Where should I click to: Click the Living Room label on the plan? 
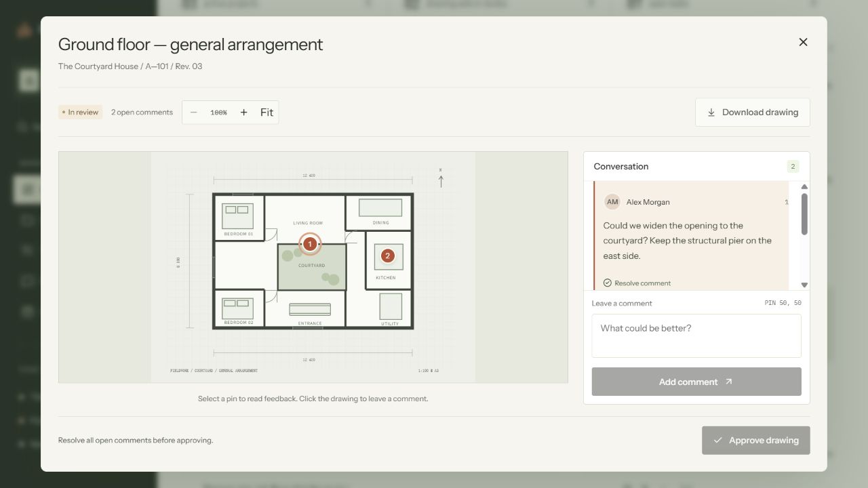pyautogui.click(x=308, y=223)
